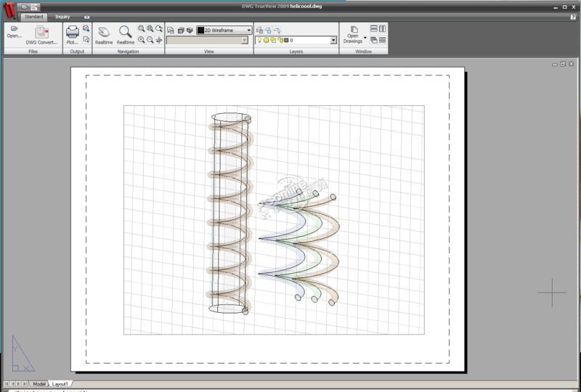This screenshot has height=392, width=581.
Task: Expand the greyed named view dropdown
Action: 245,40
